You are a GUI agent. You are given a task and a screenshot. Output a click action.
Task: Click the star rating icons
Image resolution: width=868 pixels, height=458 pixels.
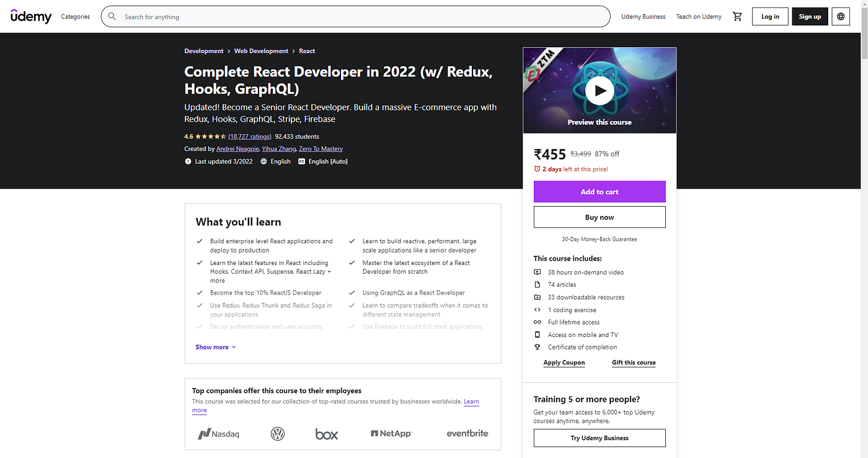(x=210, y=137)
